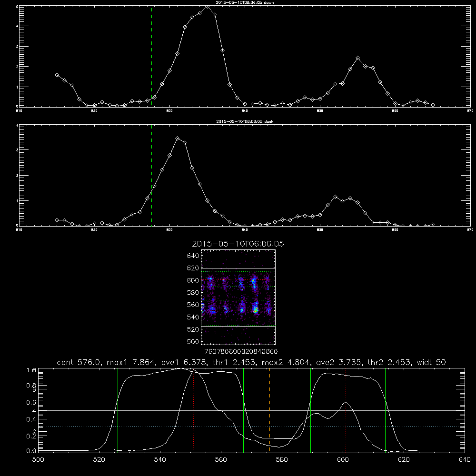
Task: Click the solid green line near 567 in bottom plot
Action: click(243, 410)
